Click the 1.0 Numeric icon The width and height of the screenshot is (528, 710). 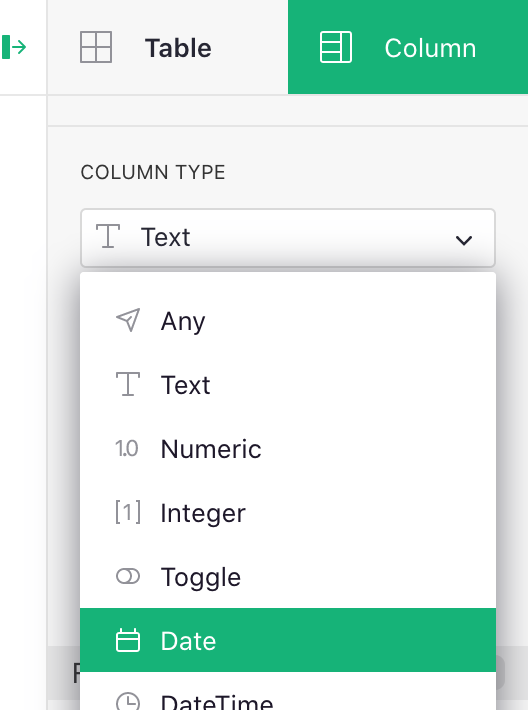tap(127, 449)
